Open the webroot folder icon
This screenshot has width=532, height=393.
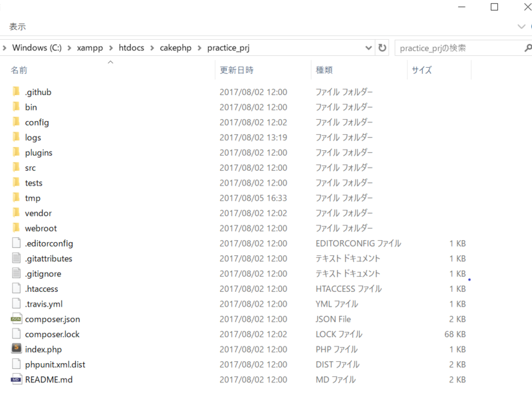pyautogui.click(x=17, y=228)
